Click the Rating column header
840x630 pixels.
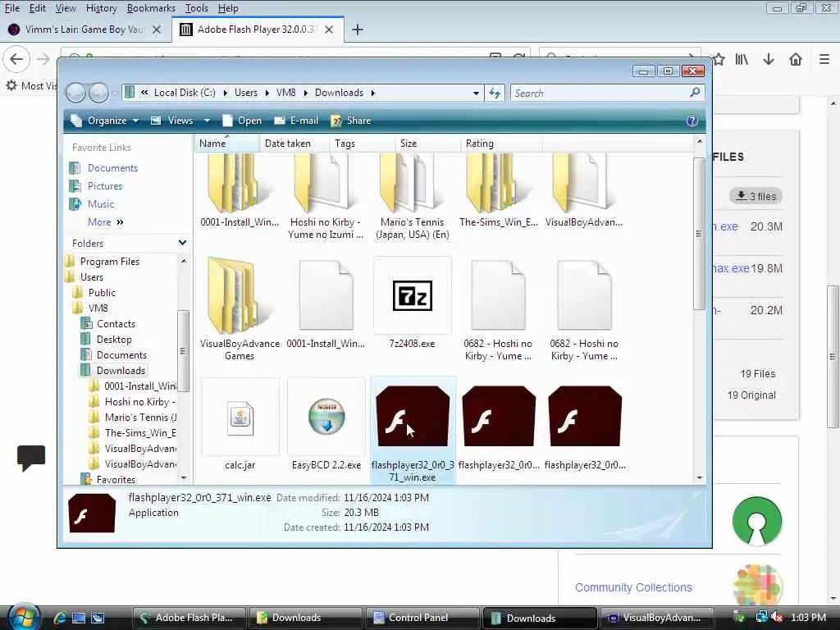coord(501,144)
